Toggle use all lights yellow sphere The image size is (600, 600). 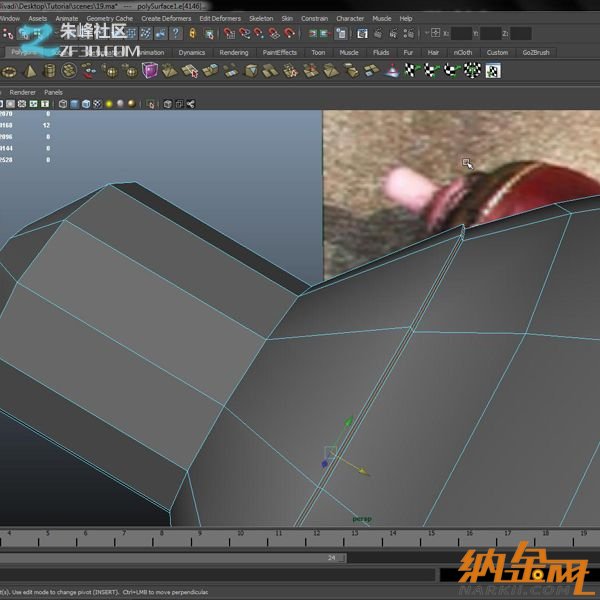tap(109, 104)
